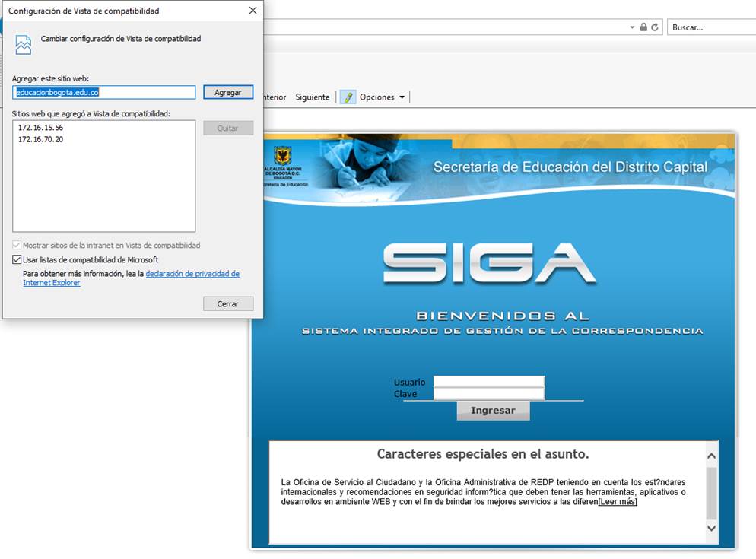The image size is (756, 559).
Task: Click the highlighter icon beside Opciones
Action: pyautogui.click(x=348, y=97)
